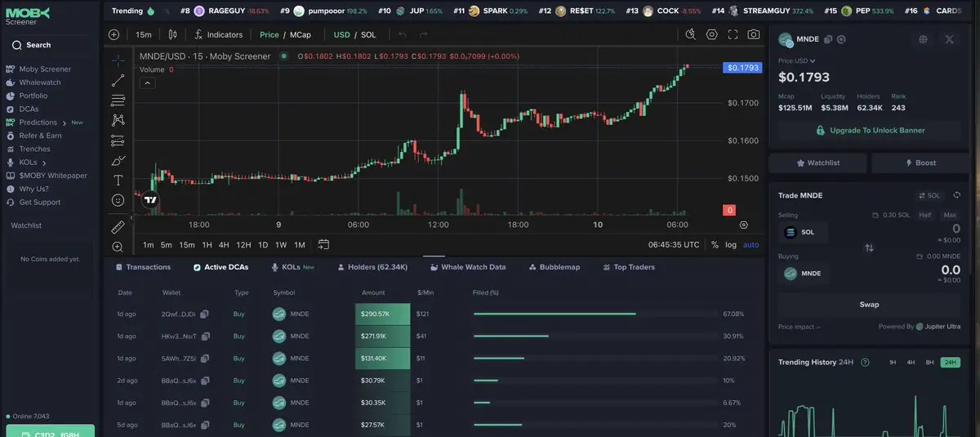
Task: Collapse the Volume indicator legend
Action: tap(148, 82)
